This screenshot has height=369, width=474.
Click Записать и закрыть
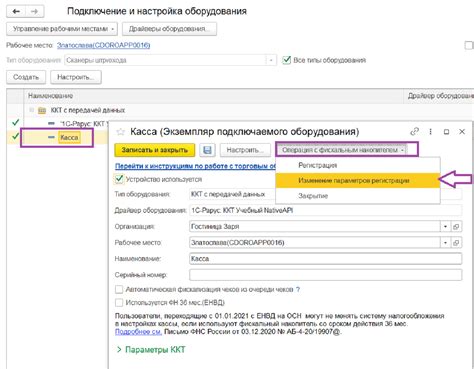tap(155, 150)
